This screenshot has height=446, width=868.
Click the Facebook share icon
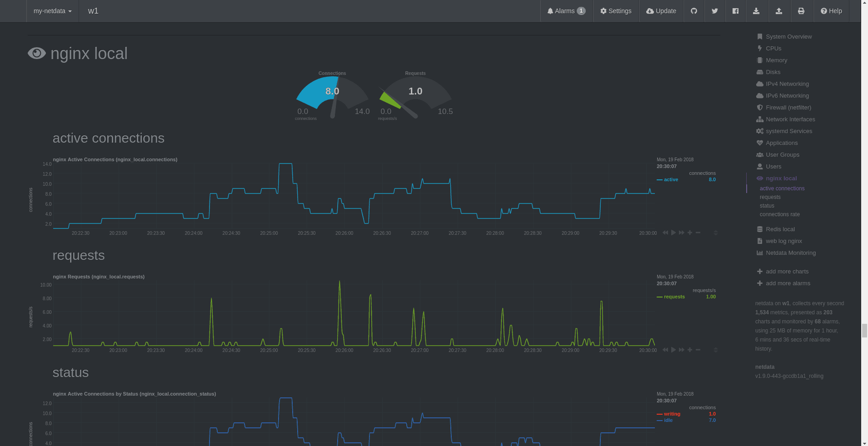(735, 11)
